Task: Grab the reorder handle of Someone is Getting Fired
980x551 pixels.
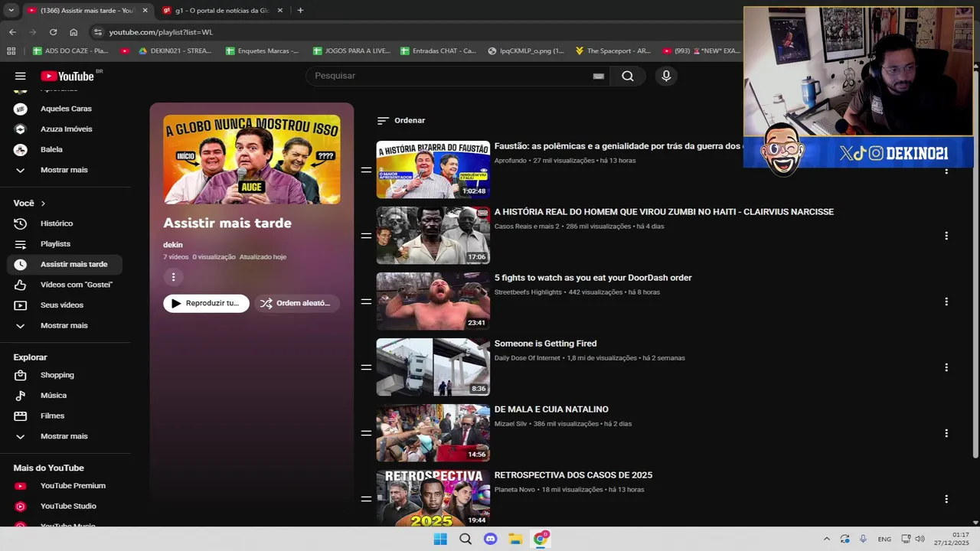Action: tap(366, 367)
